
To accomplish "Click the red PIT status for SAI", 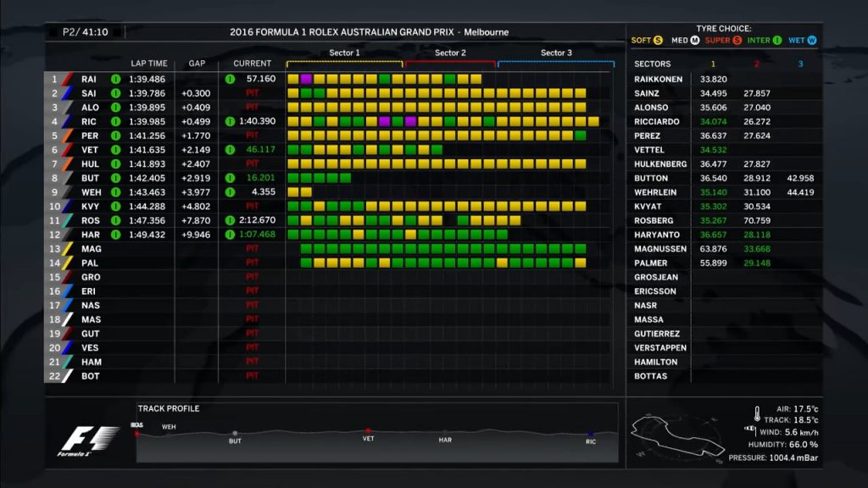I will coord(253,93).
